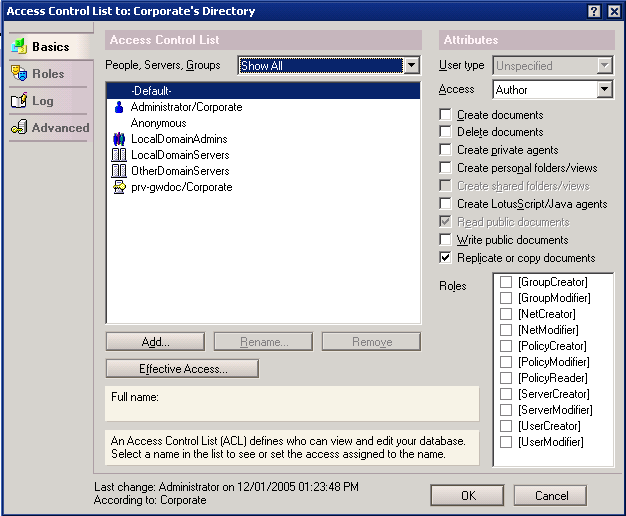Click the Roles masks icon
The image size is (626, 516).
[x=19, y=73]
